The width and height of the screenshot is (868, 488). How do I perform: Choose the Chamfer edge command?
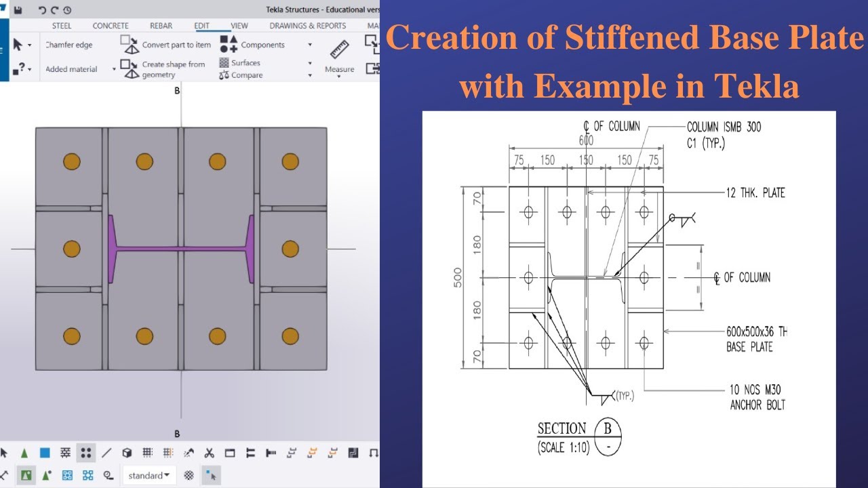pos(68,45)
